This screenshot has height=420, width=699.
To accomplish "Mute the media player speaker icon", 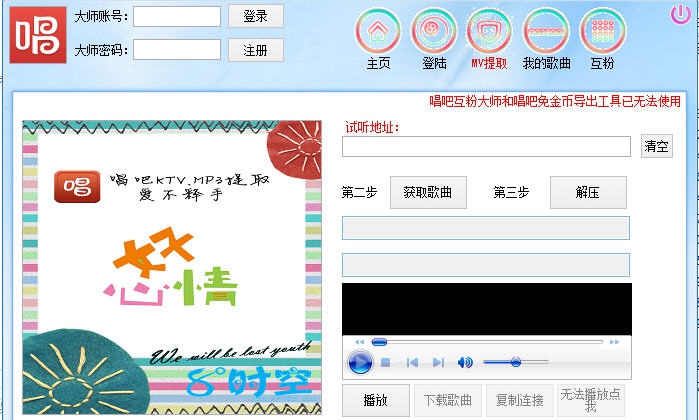I will 465,362.
